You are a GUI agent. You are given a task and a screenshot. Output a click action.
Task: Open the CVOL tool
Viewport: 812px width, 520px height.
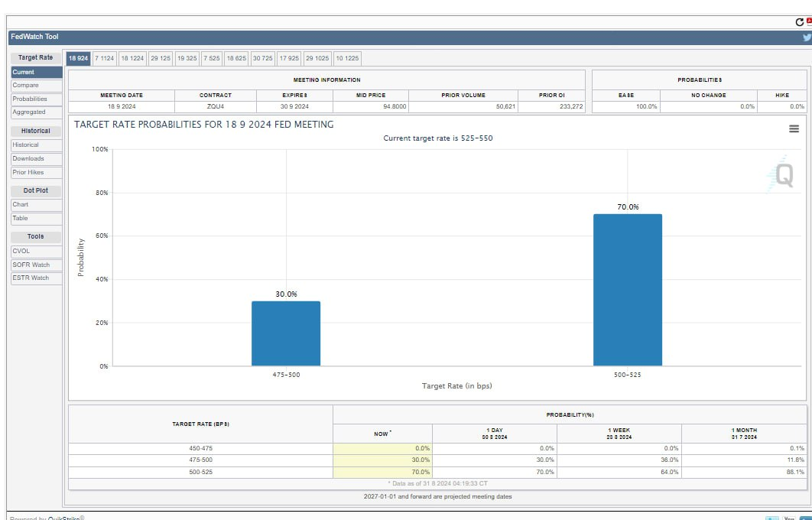(36, 251)
